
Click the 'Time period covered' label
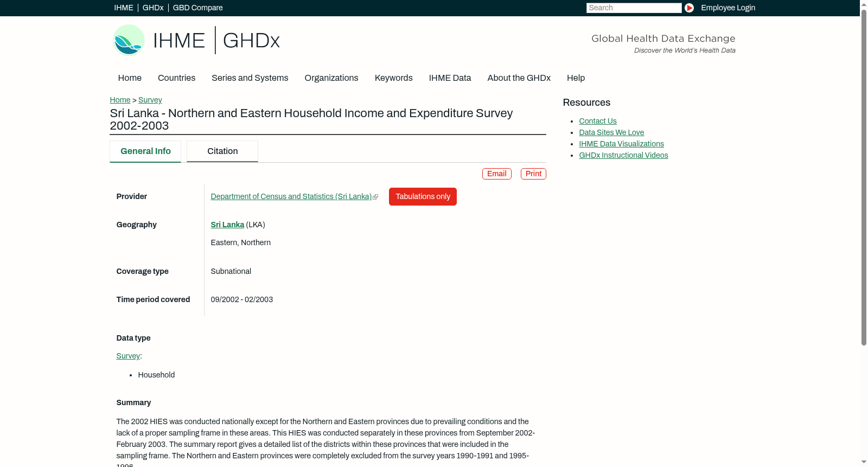pos(153,299)
